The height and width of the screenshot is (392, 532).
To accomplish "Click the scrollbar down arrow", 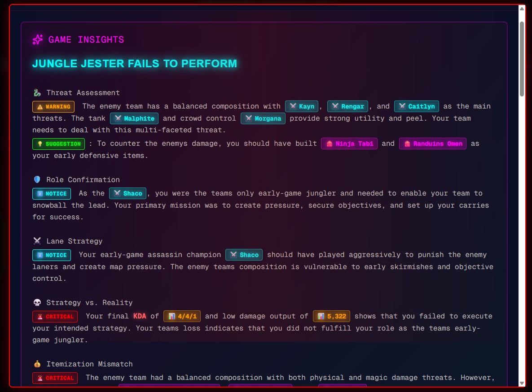I will point(522,383).
